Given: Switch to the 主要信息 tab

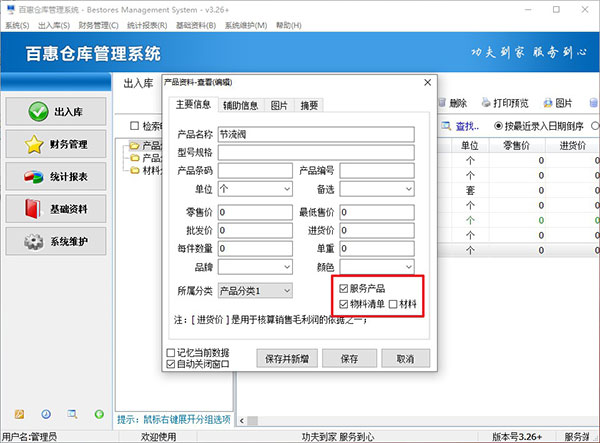Looking at the screenshot, I should pos(193,104).
